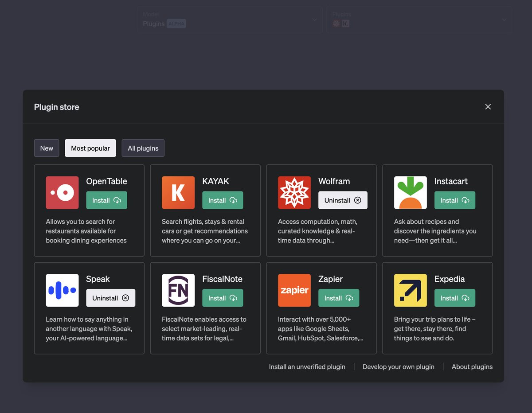Install the Zapier plugin
This screenshot has height=413, width=532.
point(339,298)
